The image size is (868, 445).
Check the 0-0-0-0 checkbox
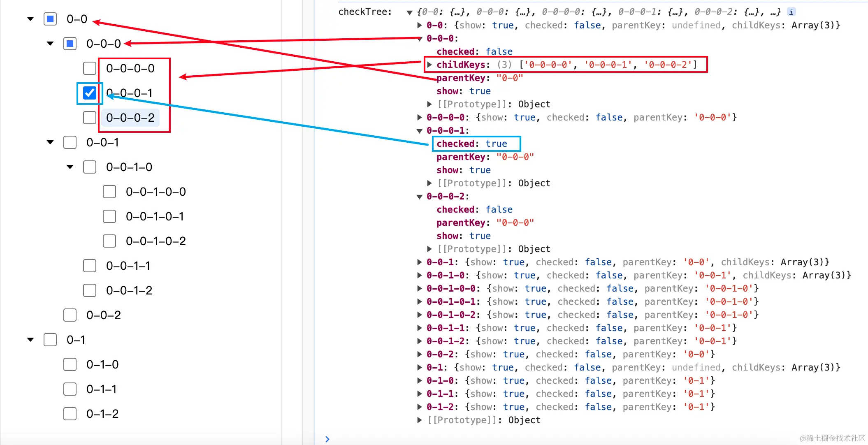point(89,68)
